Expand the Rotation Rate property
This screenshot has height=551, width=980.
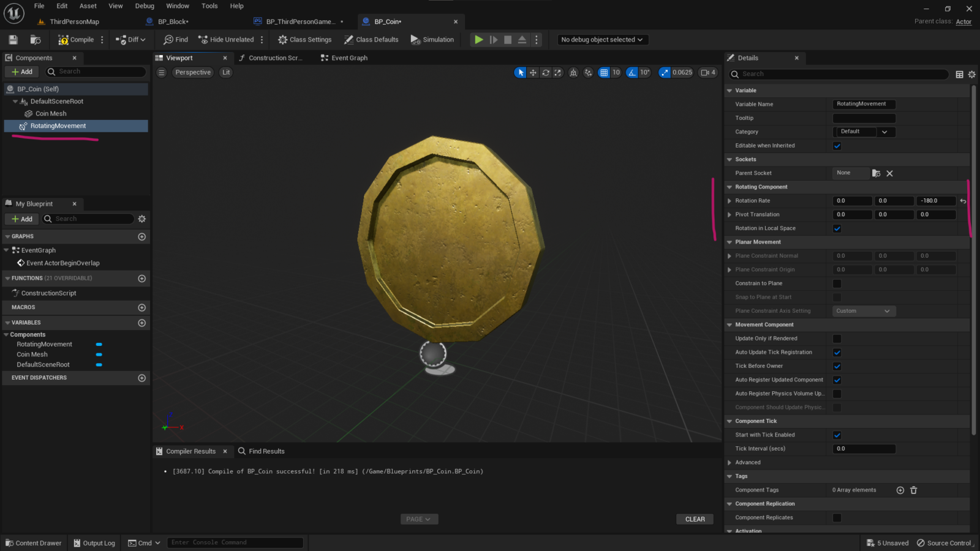(729, 201)
